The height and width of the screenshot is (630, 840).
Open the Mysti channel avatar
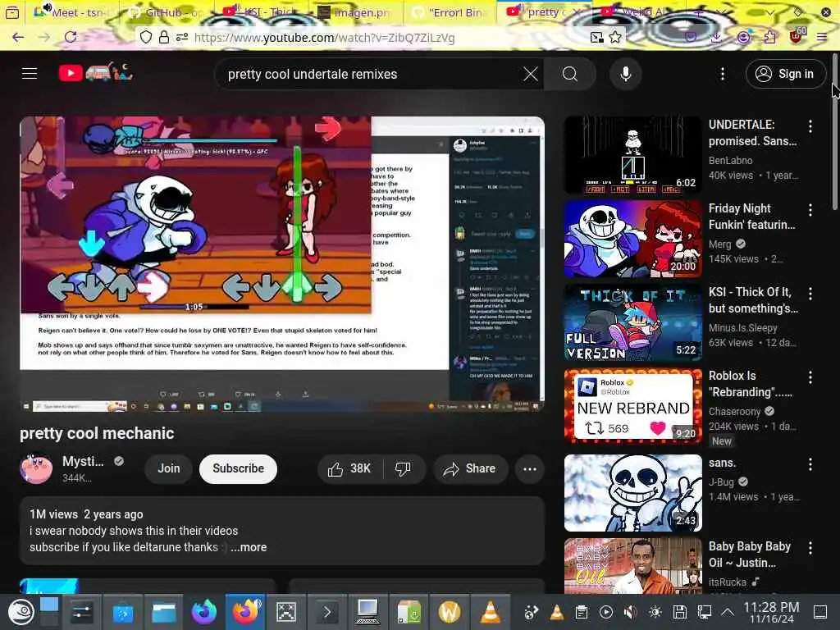pos(36,468)
